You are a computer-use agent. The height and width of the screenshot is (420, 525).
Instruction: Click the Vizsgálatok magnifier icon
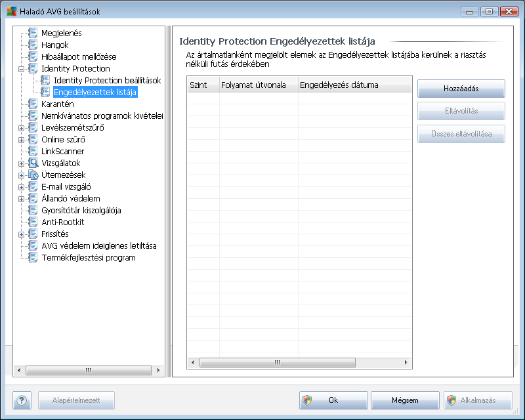(x=33, y=163)
